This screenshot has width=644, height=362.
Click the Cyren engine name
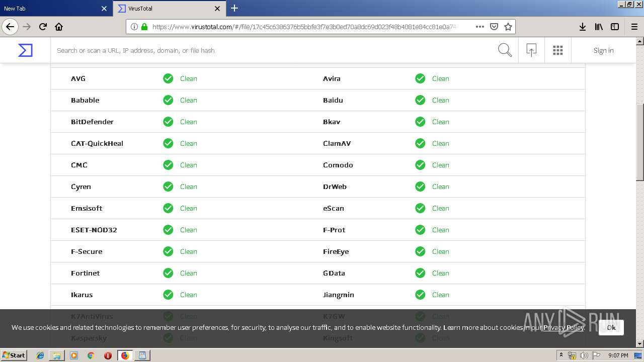click(81, 187)
